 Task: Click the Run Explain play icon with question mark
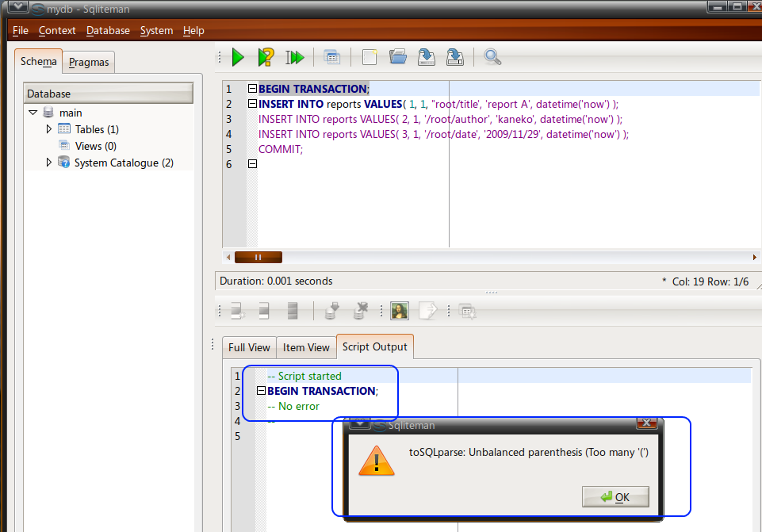tap(266, 57)
